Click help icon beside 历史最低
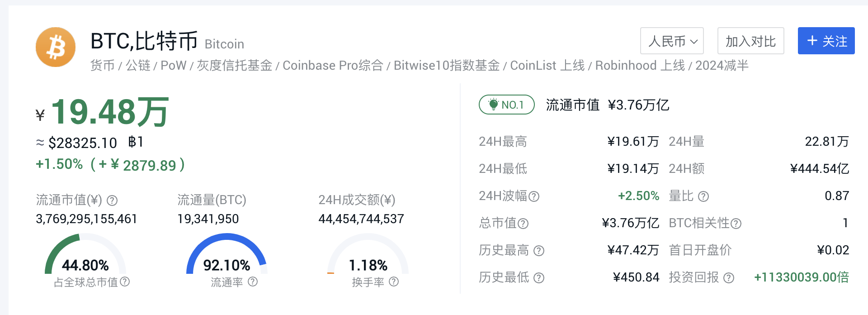The height and width of the screenshot is (315, 868). [539, 277]
